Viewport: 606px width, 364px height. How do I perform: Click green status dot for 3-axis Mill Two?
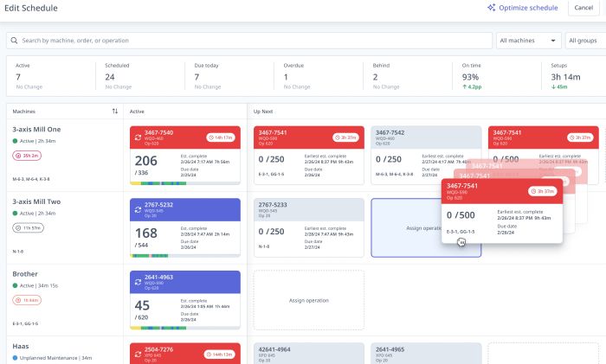pyautogui.click(x=15, y=213)
